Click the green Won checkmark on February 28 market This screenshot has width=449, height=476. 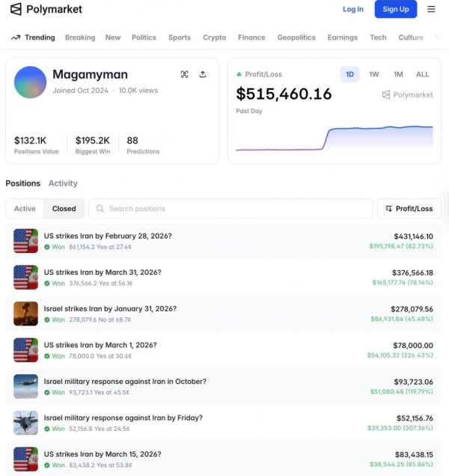click(x=47, y=246)
